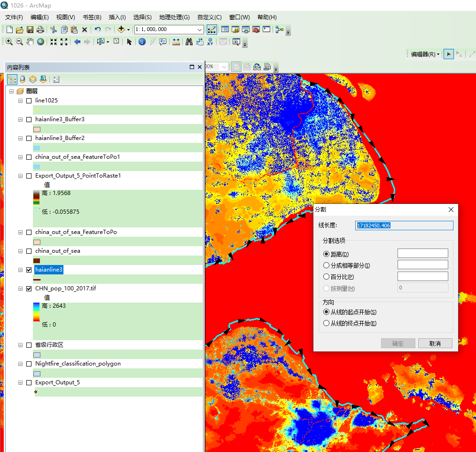Image resolution: width=476 pixels, height=452 pixels.
Task: Collapse the 图层 data frame tree
Action: [12, 91]
